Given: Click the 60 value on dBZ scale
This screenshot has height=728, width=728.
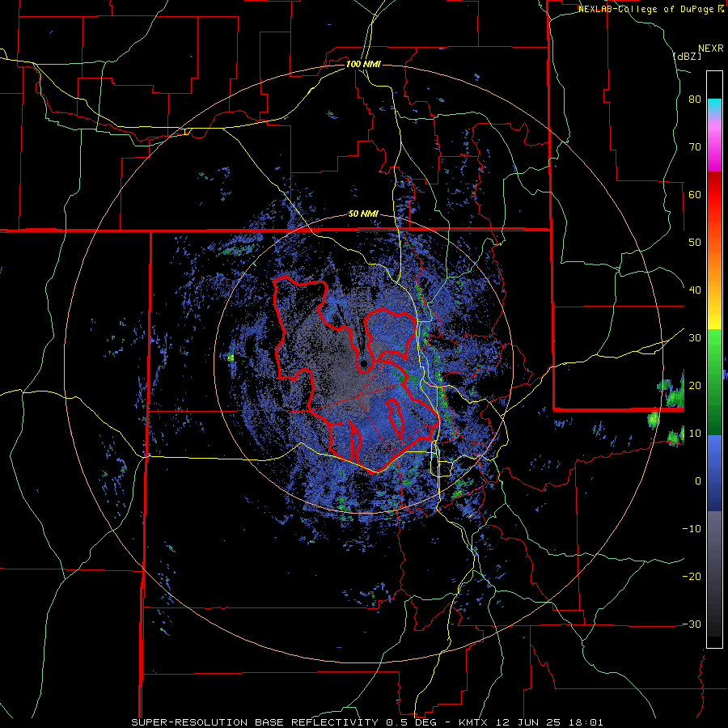Looking at the screenshot, I should click(695, 194).
